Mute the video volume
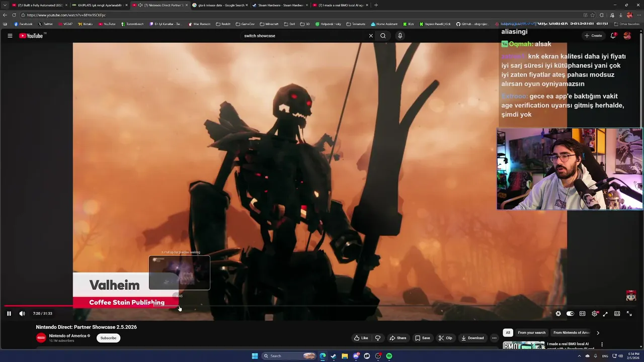This screenshot has height=362, width=644. pos(22,313)
